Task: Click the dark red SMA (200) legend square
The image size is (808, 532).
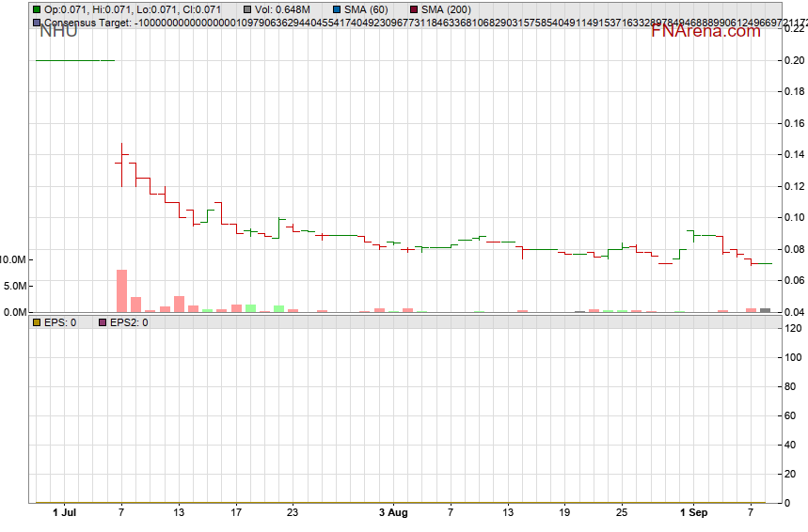Action: [414, 9]
